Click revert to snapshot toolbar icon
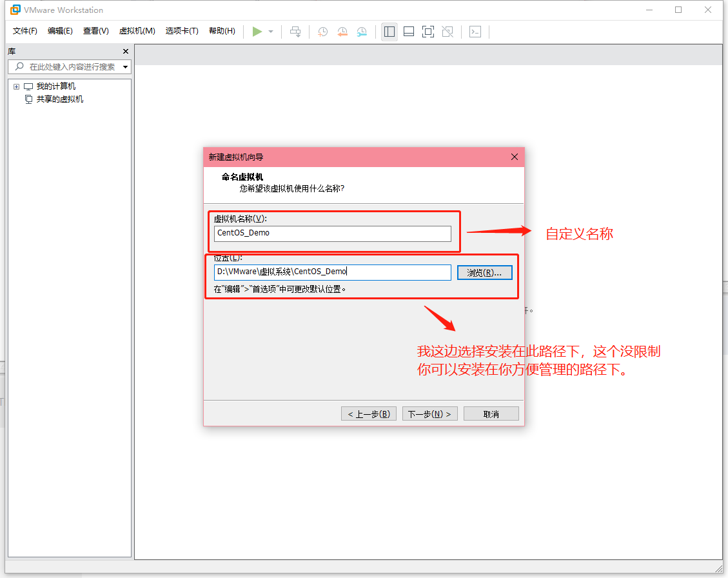The width and height of the screenshot is (728, 578). point(342,32)
